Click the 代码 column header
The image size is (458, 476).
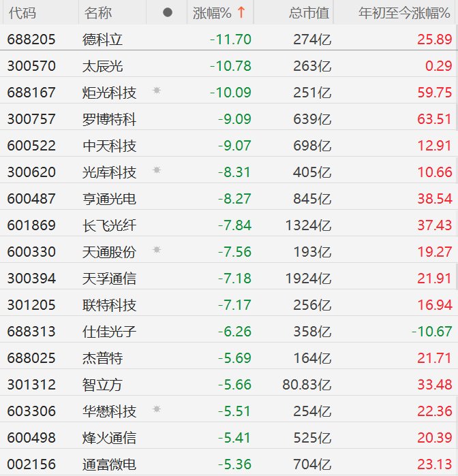[x=22, y=13]
